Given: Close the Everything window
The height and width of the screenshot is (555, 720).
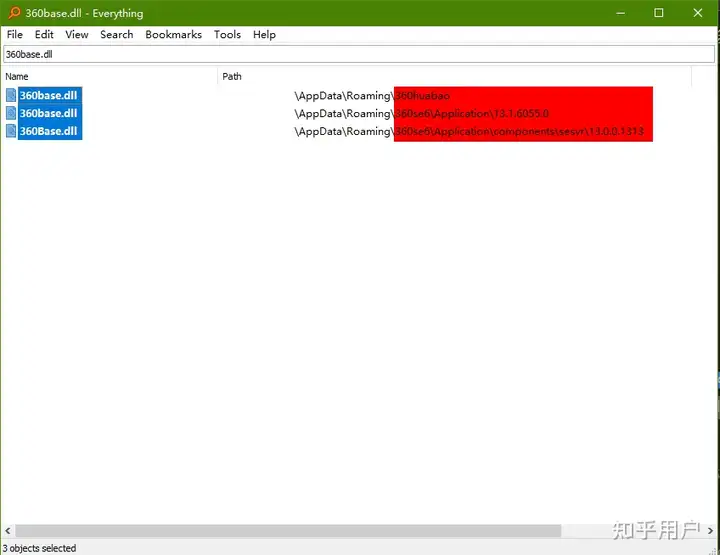Looking at the screenshot, I should [x=698, y=13].
